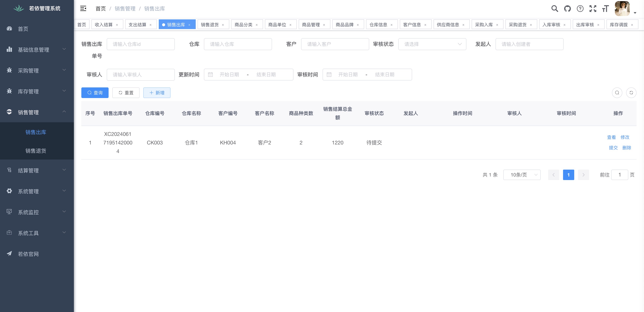Select 销售出库 submenu item
This screenshot has height=312, width=644.
tap(37, 132)
